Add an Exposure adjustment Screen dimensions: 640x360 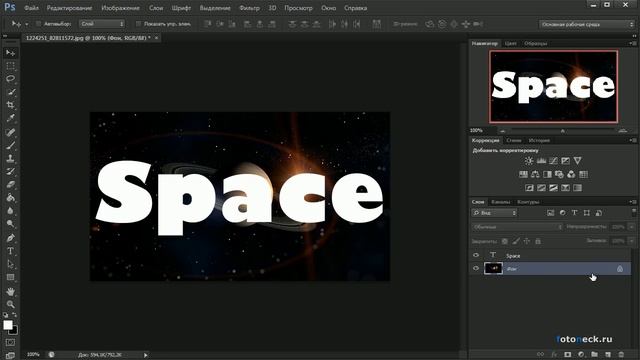(x=565, y=160)
